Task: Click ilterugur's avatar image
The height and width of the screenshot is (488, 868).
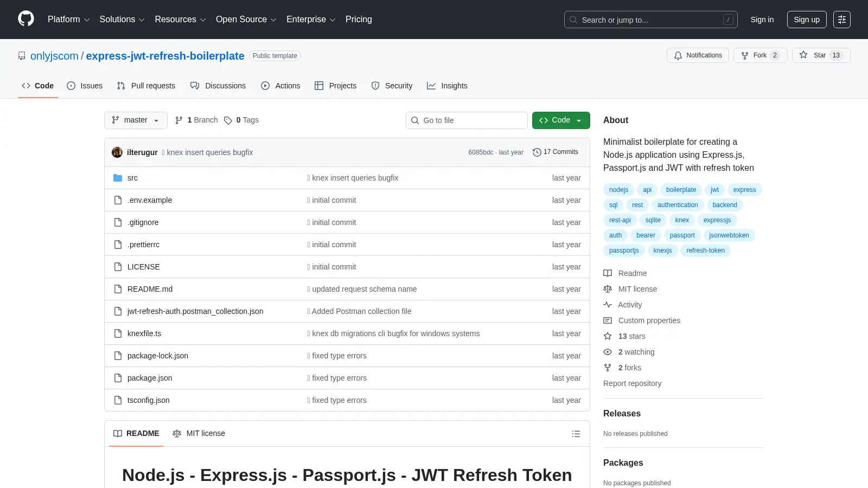Action: coord(117,152)
